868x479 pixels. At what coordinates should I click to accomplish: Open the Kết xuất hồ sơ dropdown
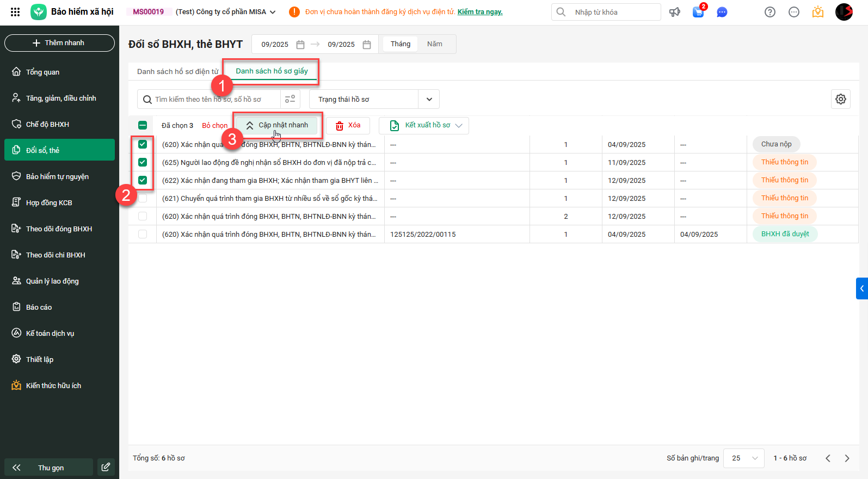pyautogui.click(x=424, y=125)
